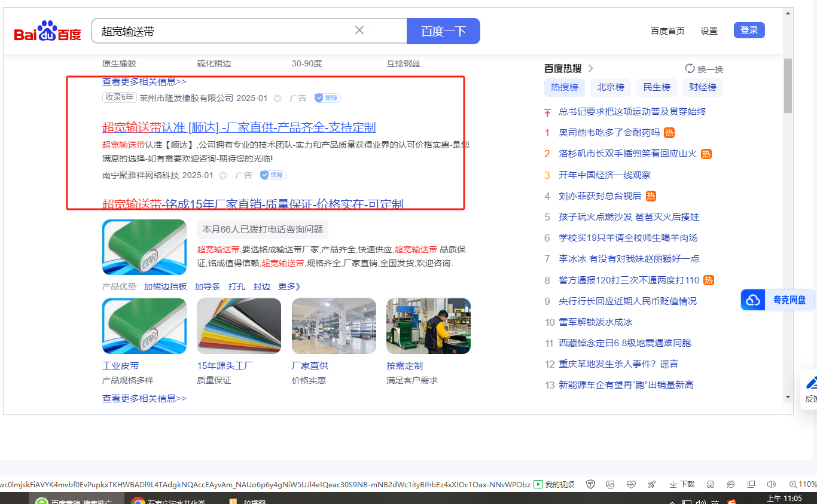Click the Baidu logo

(x=48, y=32)
